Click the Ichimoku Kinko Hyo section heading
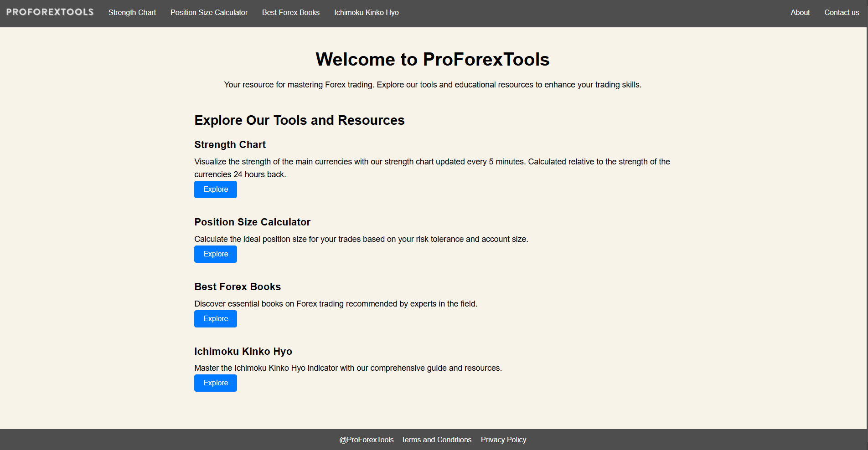Image resolution: width=868 pixels, height=450 pixels. point(243,352)
